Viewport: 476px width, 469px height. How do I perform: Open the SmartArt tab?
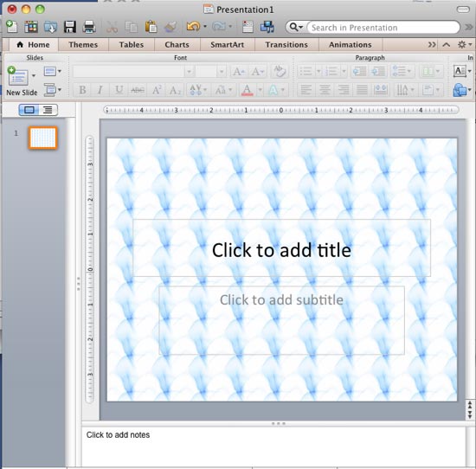(x=227, y=45)
